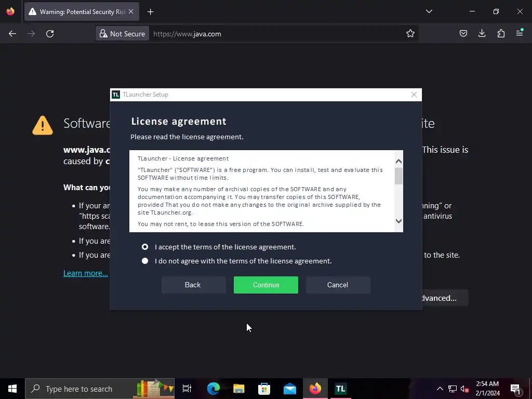Screen dimensions: 532x399
Task: Go back a page in Firefox
Action: (12, 34)
